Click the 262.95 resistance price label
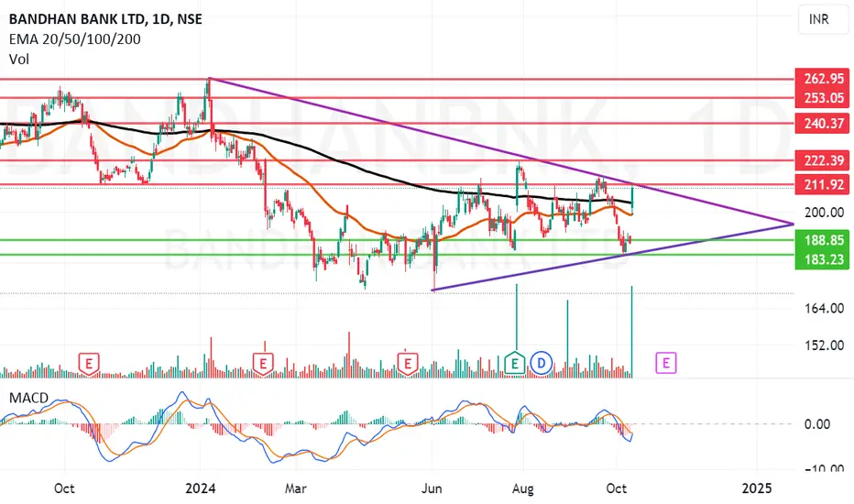The image size is (854, 504). [x=824, y=79]
